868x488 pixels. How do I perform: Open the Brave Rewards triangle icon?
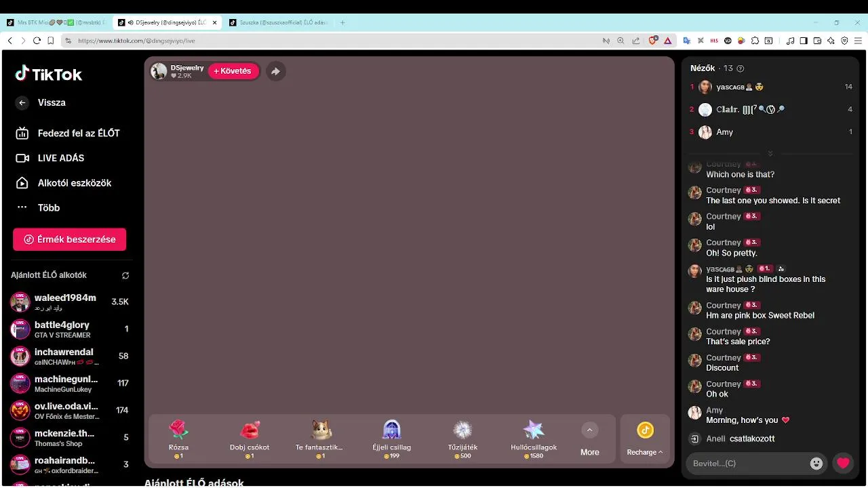(667, 41)
